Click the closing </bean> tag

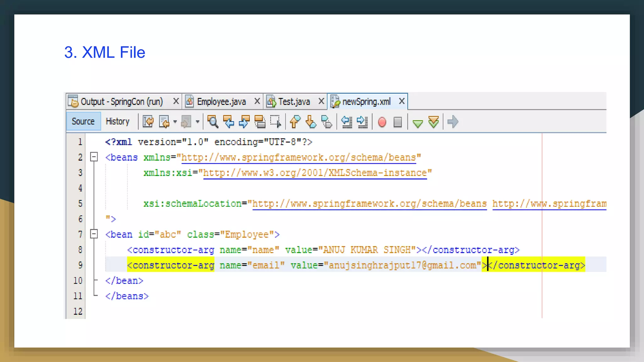point(124,281)
